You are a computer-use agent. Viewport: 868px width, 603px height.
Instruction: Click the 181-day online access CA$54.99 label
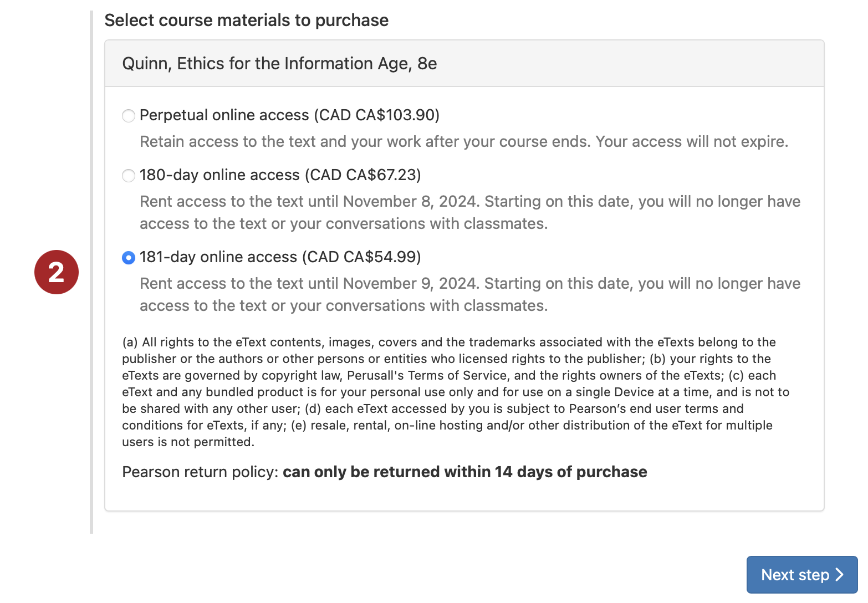pos(280,257)
